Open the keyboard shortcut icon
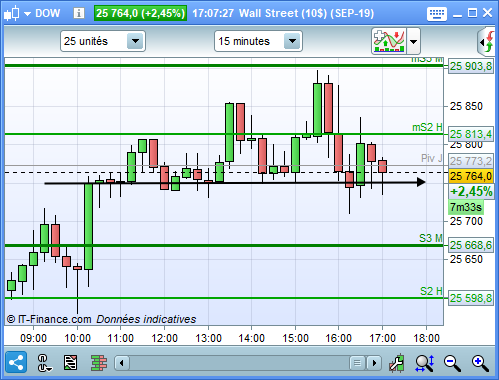This screenshot has width=499, height=380. tap(437, 14)
